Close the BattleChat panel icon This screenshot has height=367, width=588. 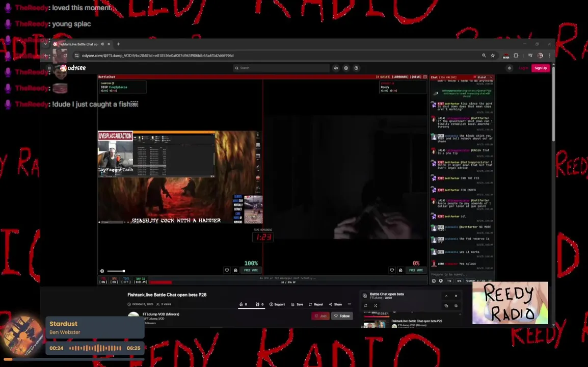click(x=425, y=77)
